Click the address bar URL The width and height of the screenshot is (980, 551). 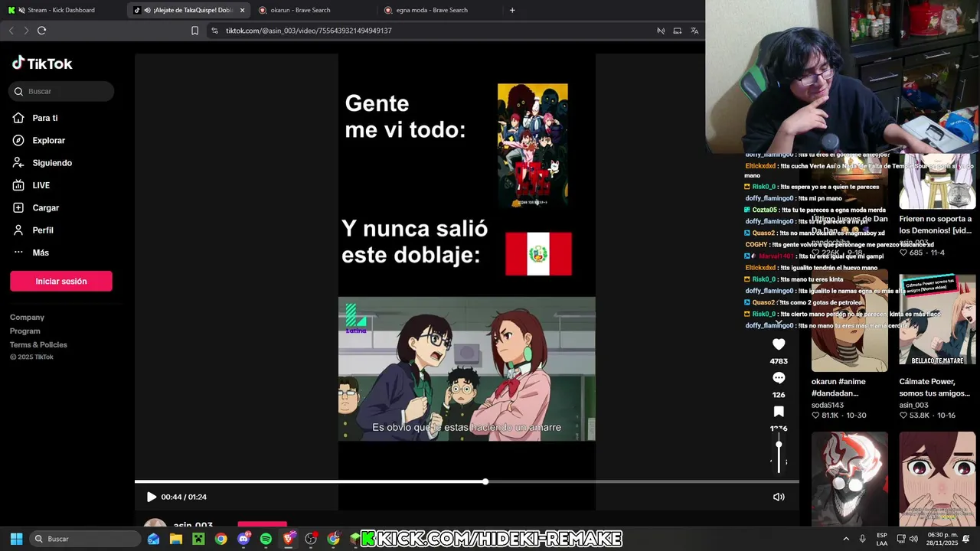point(309,31)
